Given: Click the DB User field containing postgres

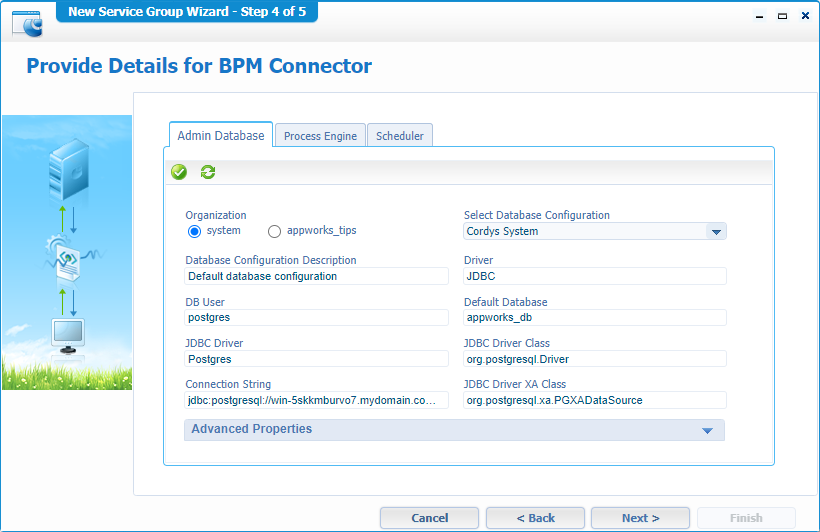Looking at the screenshot, I should click(316, 318).
